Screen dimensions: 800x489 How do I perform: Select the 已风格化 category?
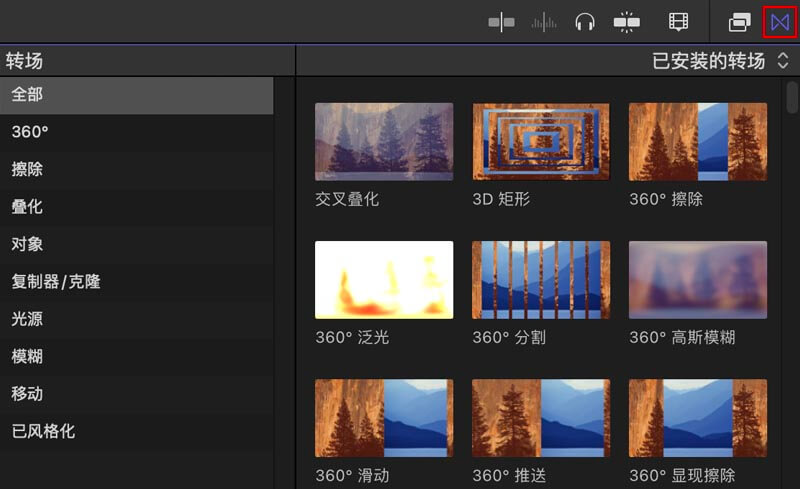point(137,431)
